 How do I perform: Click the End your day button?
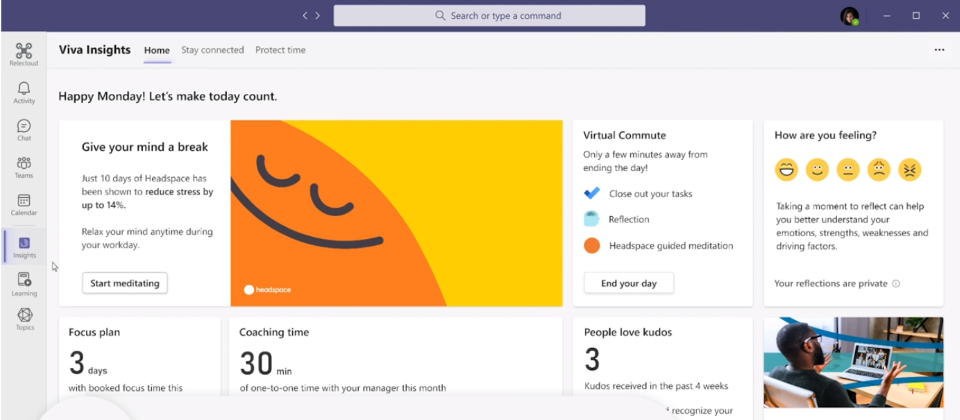pos(629,283)
